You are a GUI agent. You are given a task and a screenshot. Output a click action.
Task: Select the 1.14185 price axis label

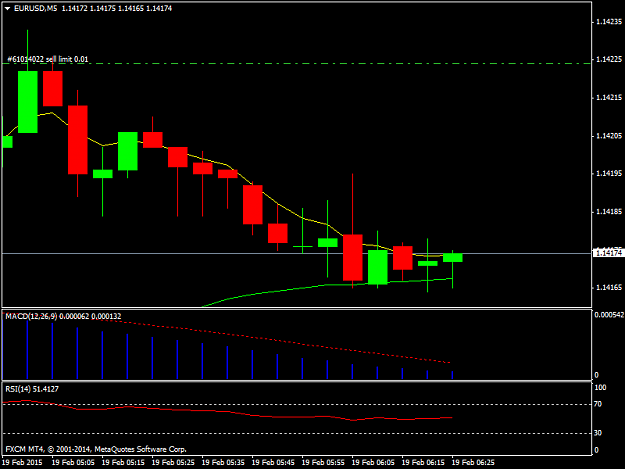click(x=609, y=212)
